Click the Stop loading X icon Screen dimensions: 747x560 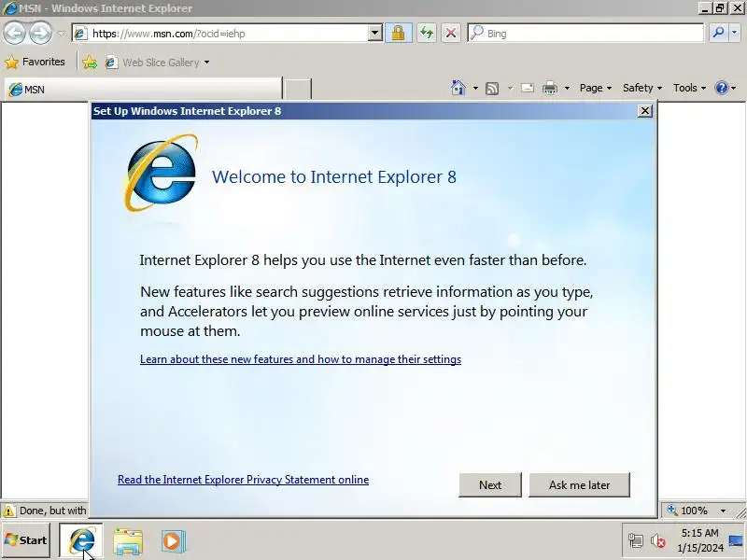[451, 33]
